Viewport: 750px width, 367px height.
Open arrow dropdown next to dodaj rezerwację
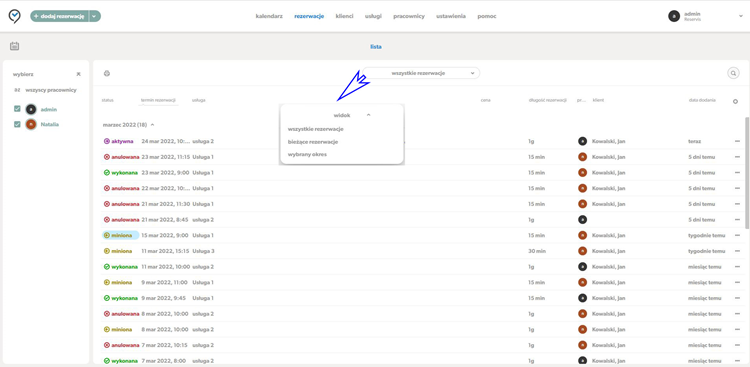coord(95,16)
